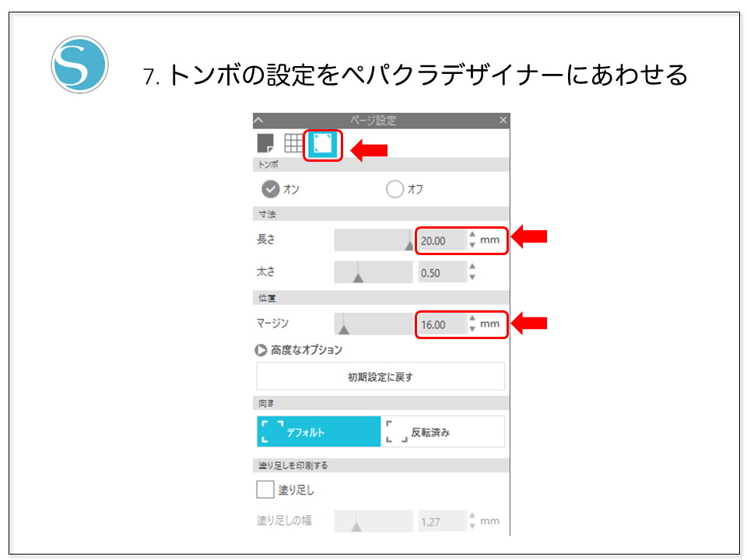Click the Silhouette S logo
Viewport: 747px width, 560px height.
[x=79, y=65]
